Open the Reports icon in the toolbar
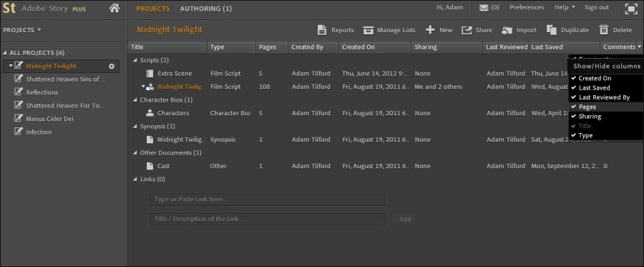The width and height of the screenshot is (644, 267). [x=322, y=30]
